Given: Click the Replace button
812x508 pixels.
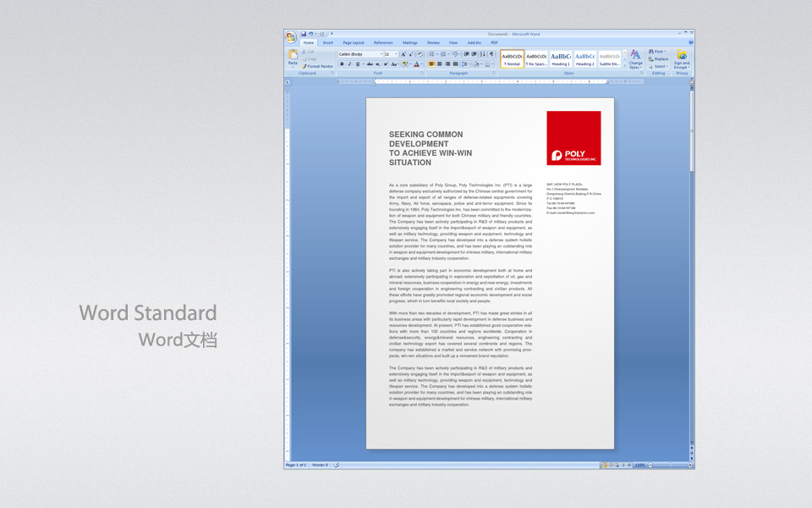Looking at the screenshot, I should (659, 59).
